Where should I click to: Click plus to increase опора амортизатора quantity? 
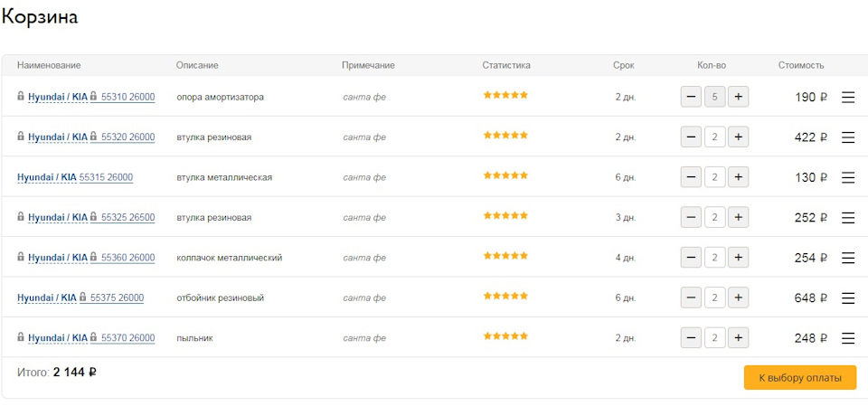point(738,97)
